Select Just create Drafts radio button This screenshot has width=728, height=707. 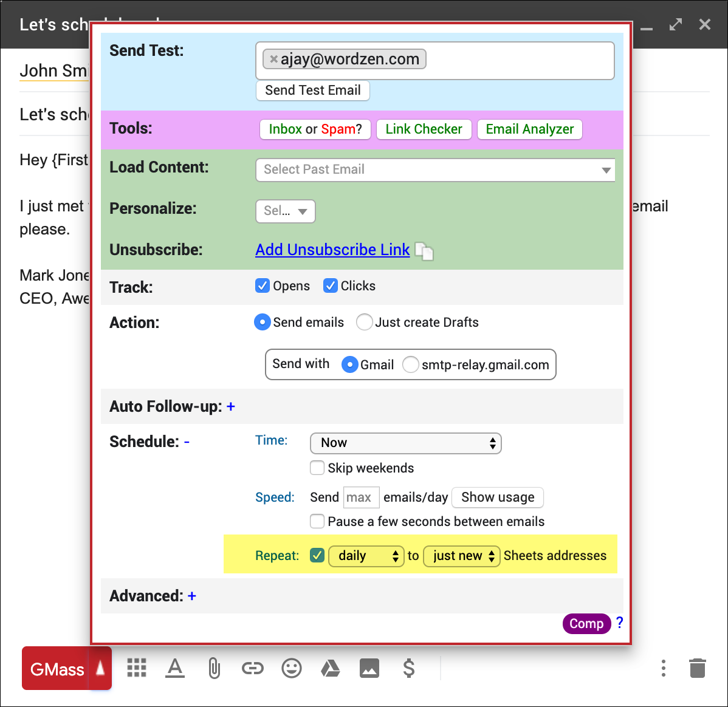click(x=365, y=322)
